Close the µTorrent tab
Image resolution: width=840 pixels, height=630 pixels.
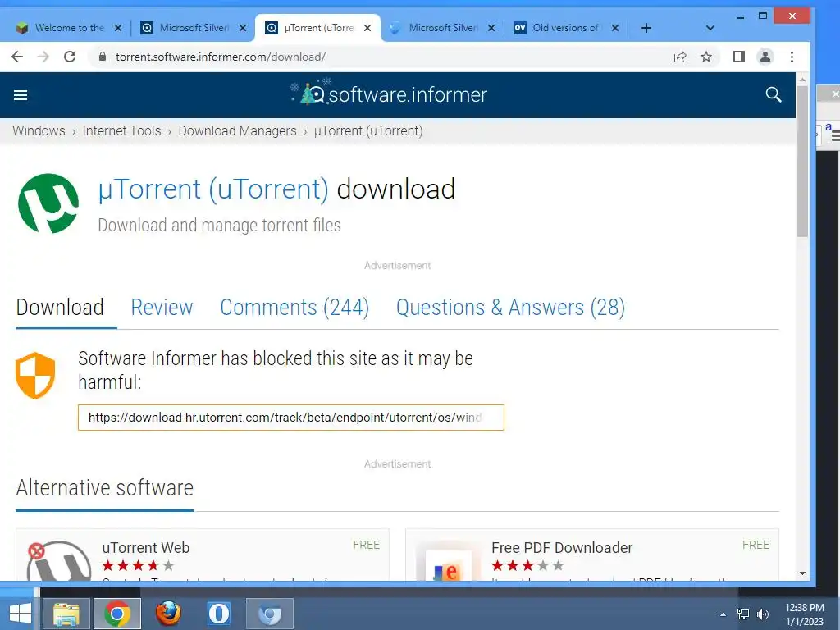(367, 28)
